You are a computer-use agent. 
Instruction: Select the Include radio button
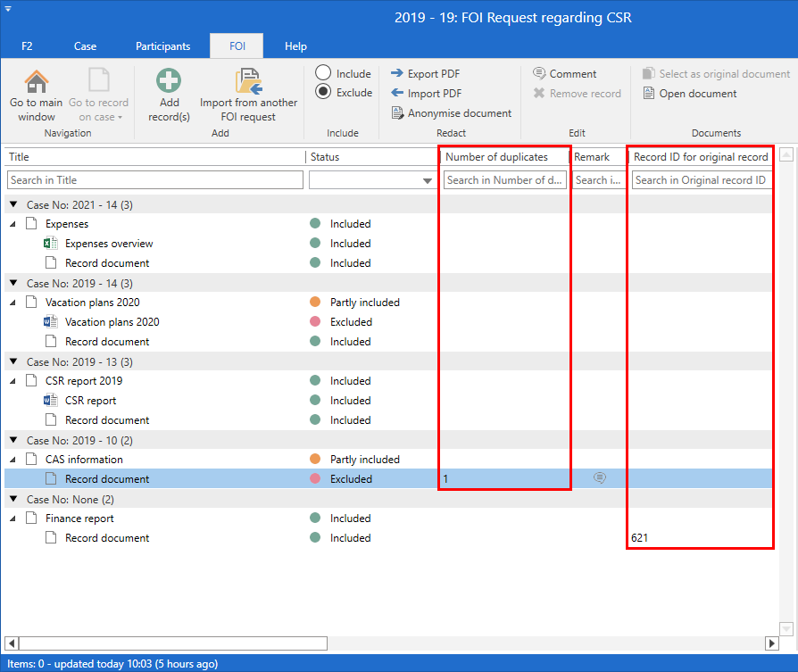click(323, 73)
